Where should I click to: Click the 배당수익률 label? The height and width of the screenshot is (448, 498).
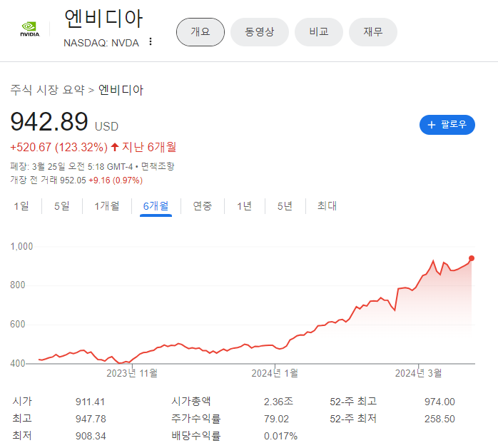[x=196, y=435]
